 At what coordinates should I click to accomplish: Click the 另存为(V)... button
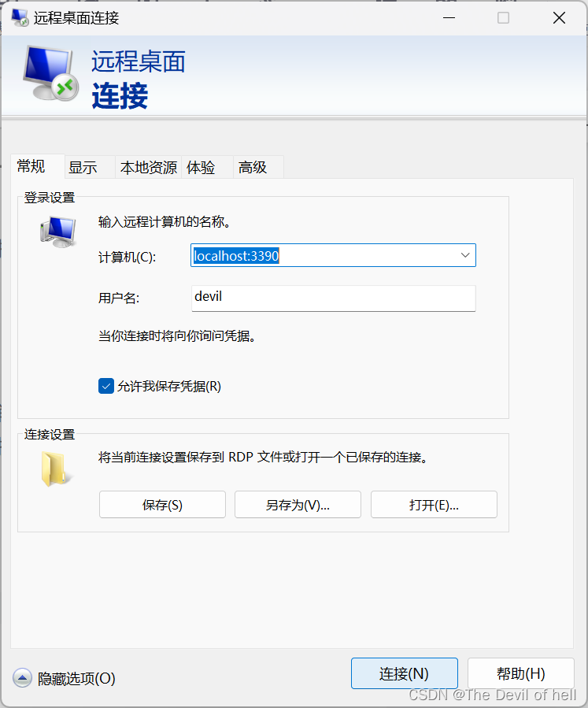pyautogui.click(x=298, y=504)
